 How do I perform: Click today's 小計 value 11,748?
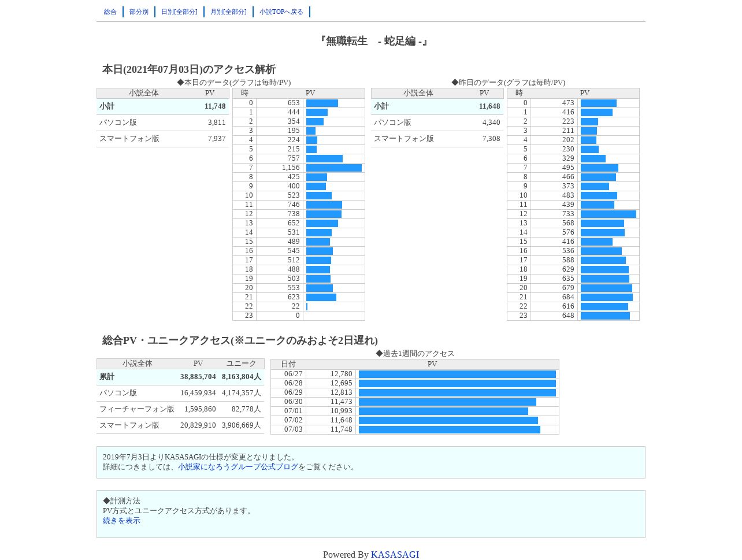click(x=215, y=106)
